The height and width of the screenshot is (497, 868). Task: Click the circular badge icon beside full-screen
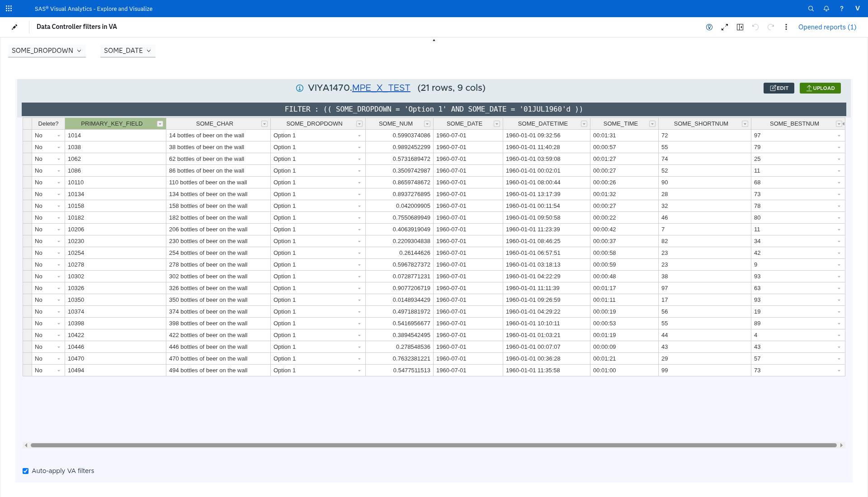point(709,27)
